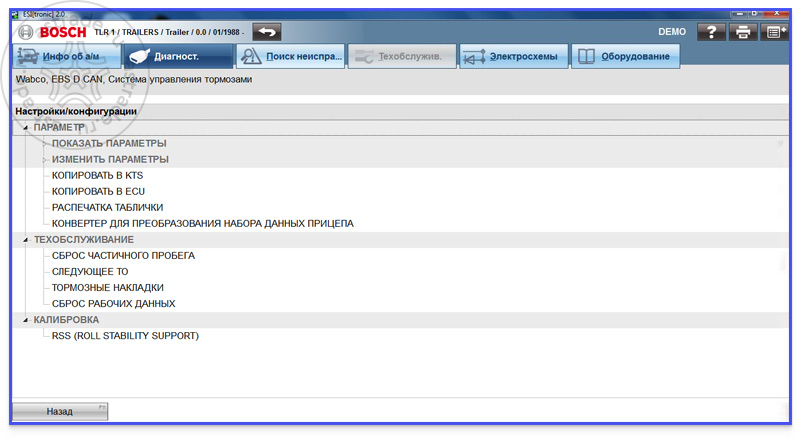Click the ТЕХОБСЛУЖИВАНИЕ group label
This screenshot has height=437, width=799.
click(84, 239)
